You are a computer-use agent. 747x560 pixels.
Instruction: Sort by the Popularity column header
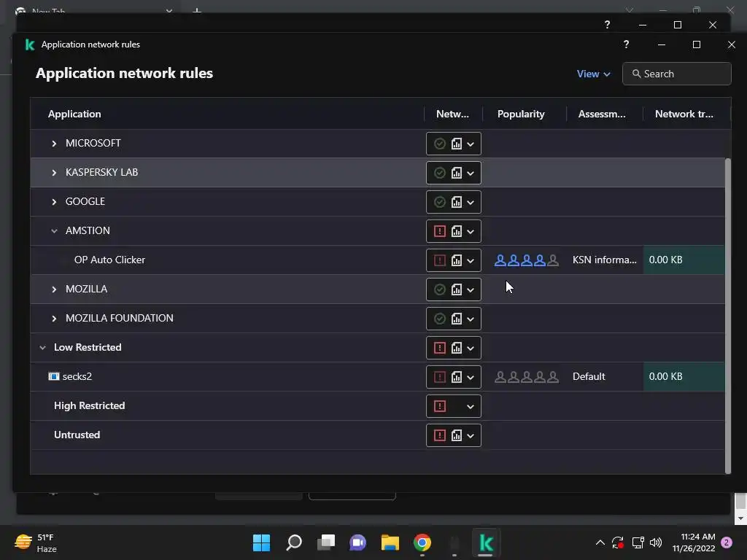(521, 114)
